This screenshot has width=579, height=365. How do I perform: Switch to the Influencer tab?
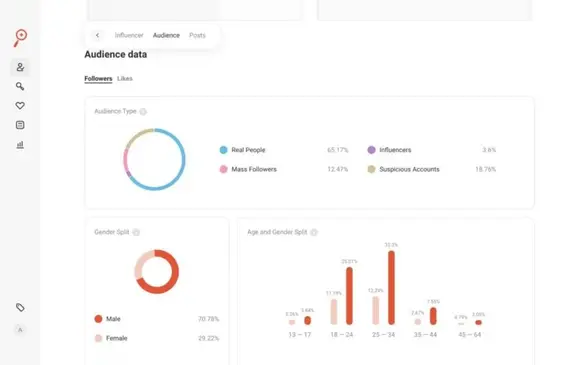click(129, 35)
